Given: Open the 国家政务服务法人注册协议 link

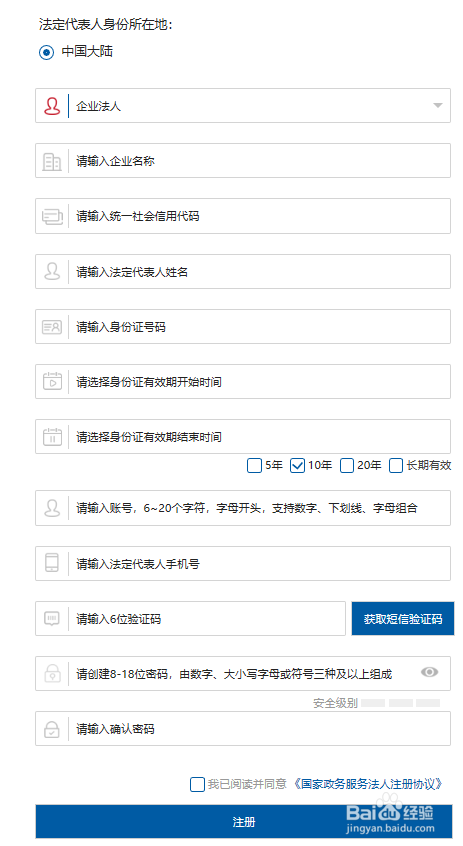Looking at the screenshot, I should (x=368, y=784).
